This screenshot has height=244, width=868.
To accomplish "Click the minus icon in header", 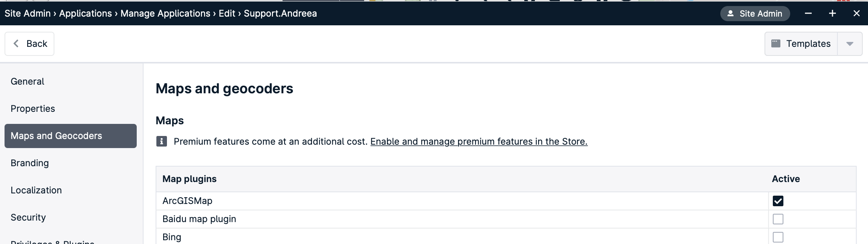I will [x=808, y=14].
